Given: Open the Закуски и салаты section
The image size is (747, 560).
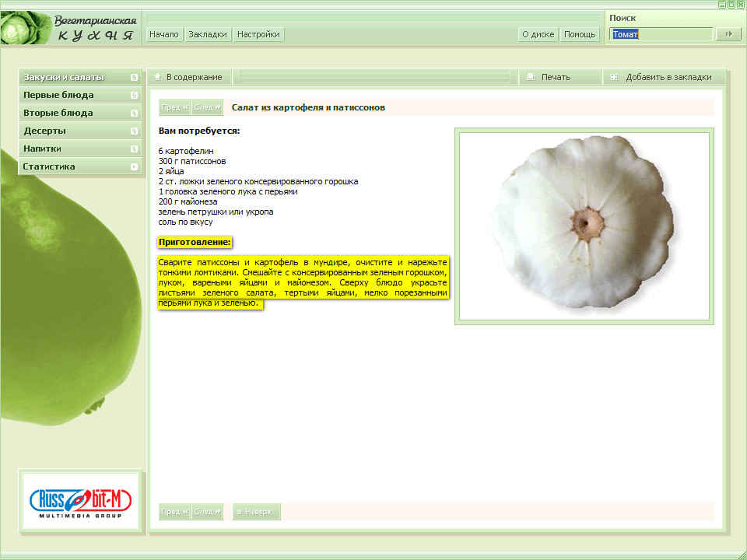Looking at the screenshot, I should 80,77.
